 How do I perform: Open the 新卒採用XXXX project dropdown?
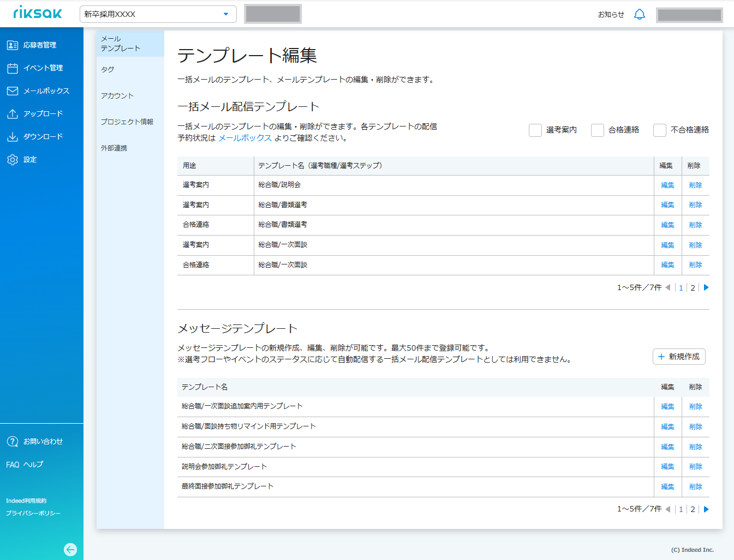[158, 14]
